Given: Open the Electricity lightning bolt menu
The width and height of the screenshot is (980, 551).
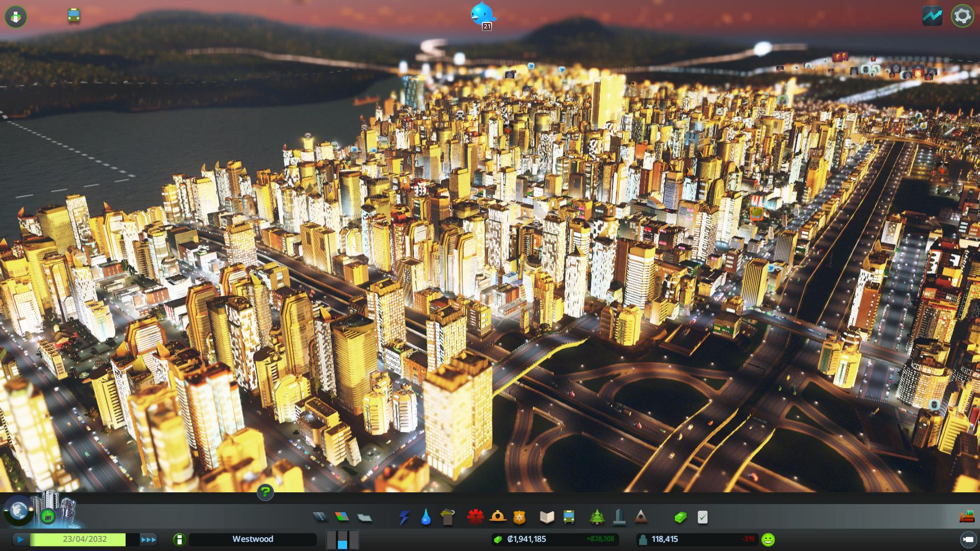Looking at the screenshot, I should (x=404, y=517).
